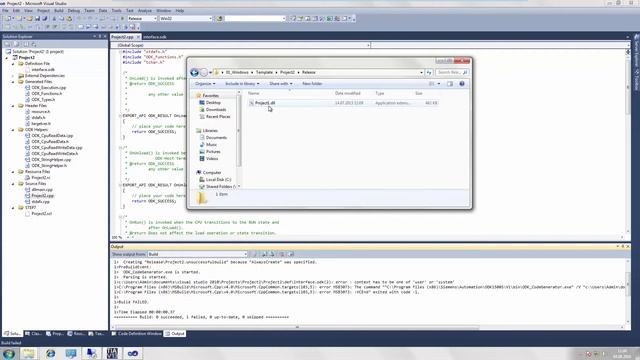The image size is (640, 360).
Task: Expand the External Dependencies folder
Action: (13, 76)
